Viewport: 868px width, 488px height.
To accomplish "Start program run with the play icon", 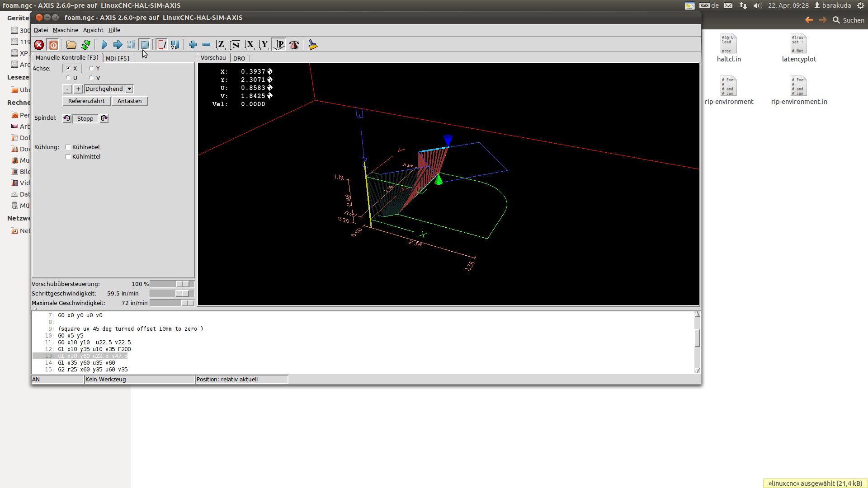I will click(x=104, y=45).
